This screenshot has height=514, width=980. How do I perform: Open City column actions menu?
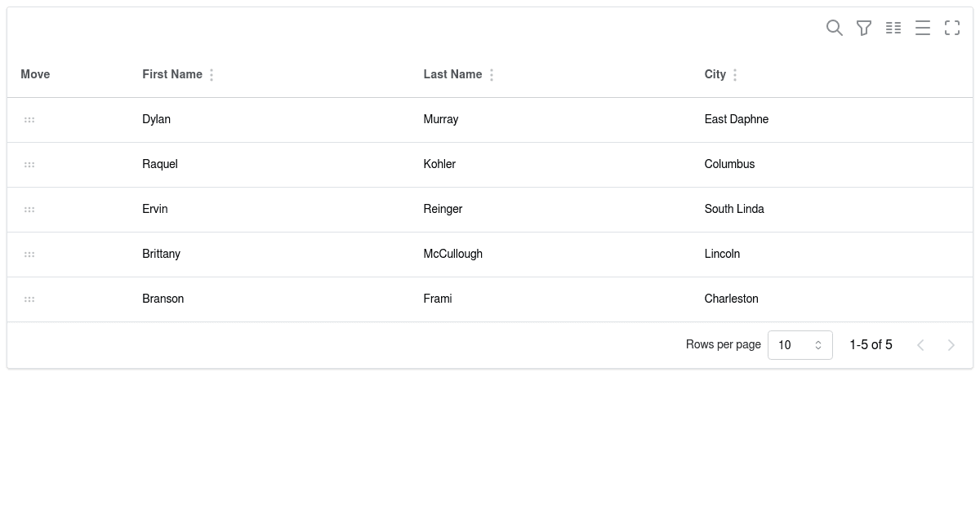click(735, 75)
